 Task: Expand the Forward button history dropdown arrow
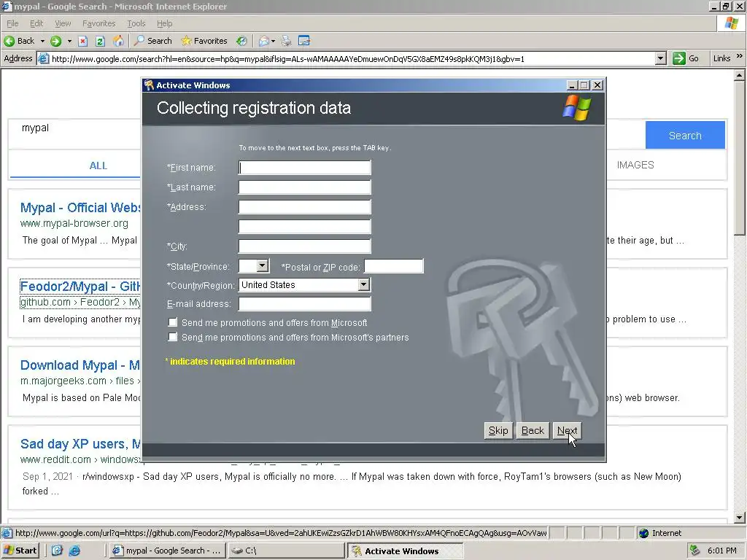(x=69, y=41)
